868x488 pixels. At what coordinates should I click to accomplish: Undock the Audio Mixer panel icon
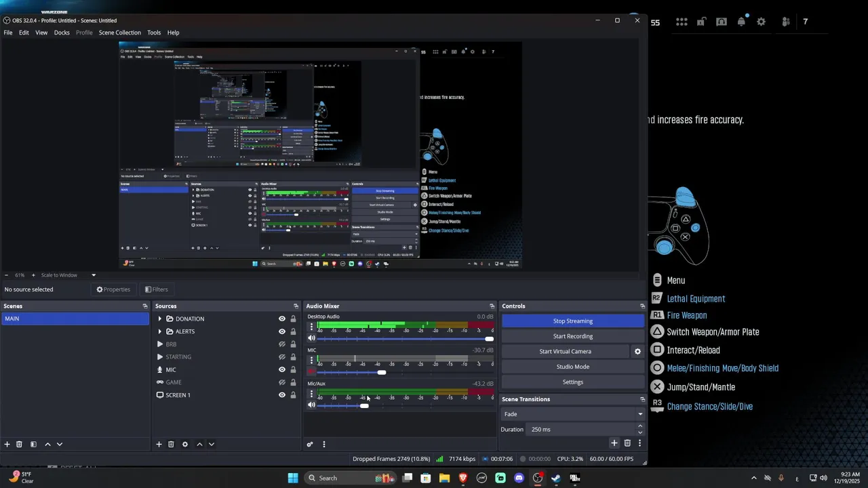pyautogui.click(x=492, y=306)
